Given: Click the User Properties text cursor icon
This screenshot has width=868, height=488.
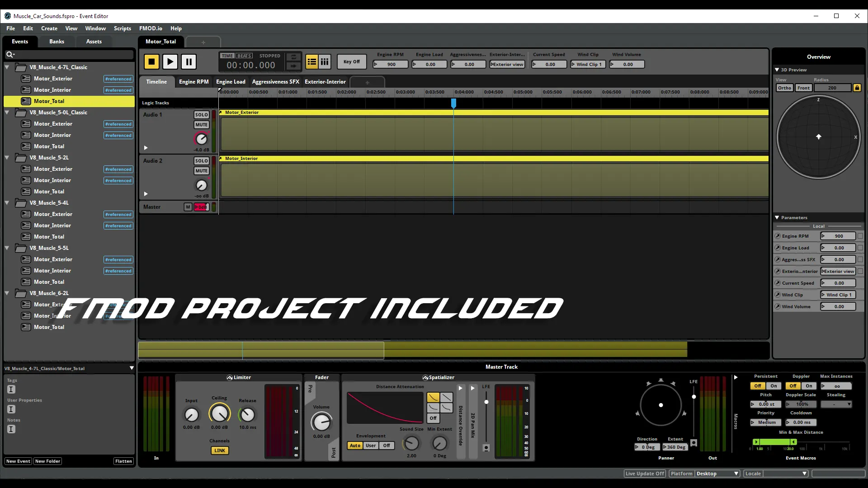Looking at the screenshot, I should (x=11, y=409).
